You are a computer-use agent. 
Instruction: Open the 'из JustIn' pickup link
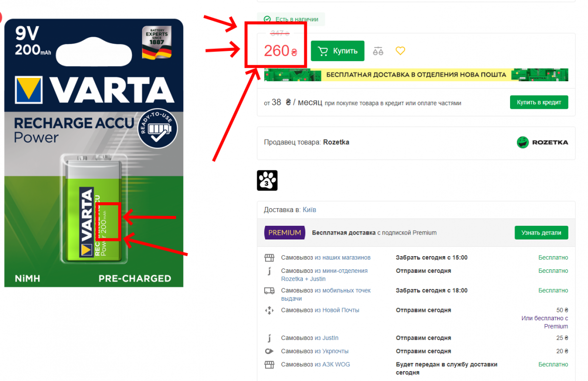(326, 338)
